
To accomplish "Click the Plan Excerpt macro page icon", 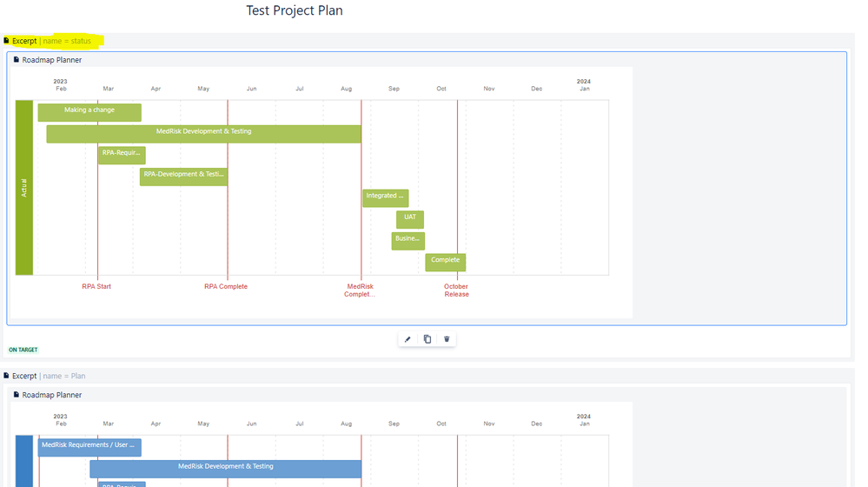I will 6,376.
